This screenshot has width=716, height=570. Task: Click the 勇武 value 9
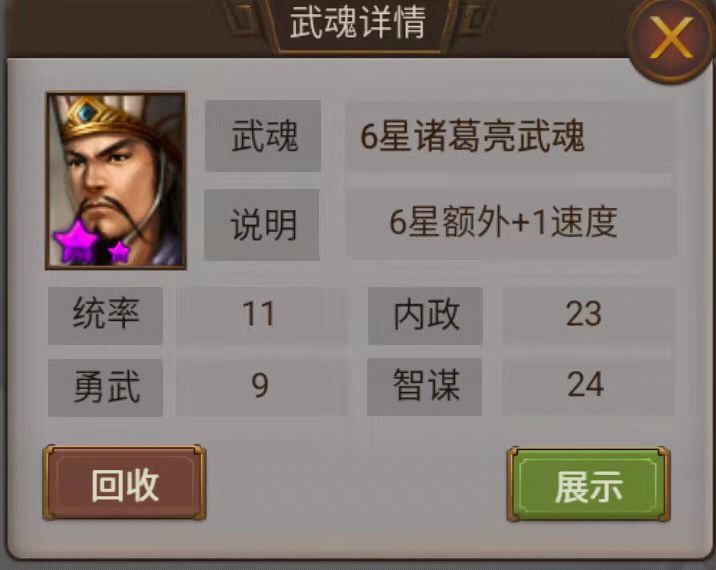[259, 385]
